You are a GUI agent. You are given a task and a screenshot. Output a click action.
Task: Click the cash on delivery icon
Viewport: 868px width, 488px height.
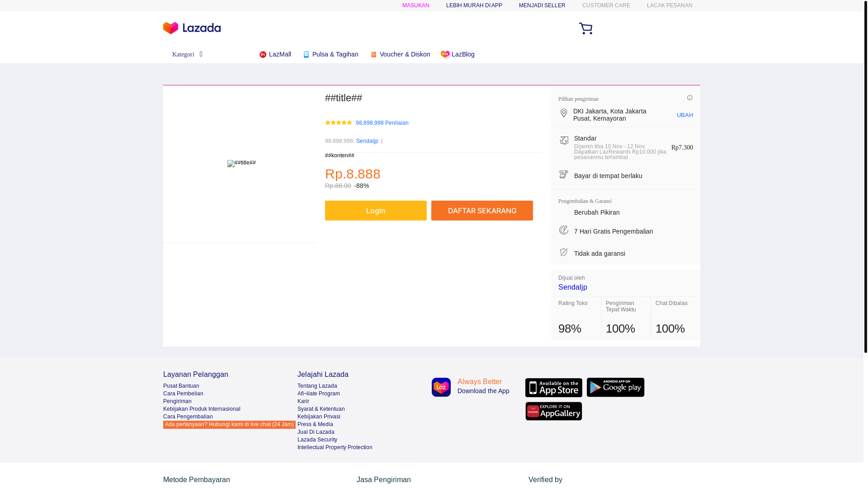[x=564, y=174]
